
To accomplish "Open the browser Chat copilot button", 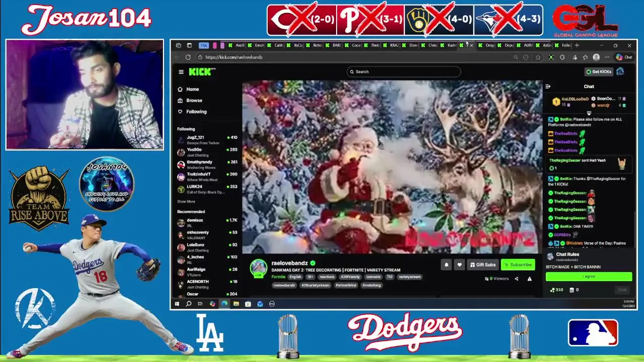I will (x=624, y=57).
